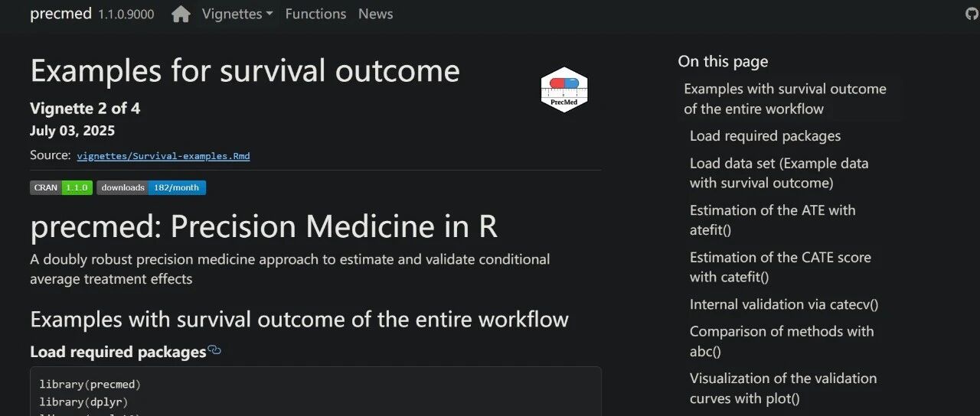Viewport: 980px width, 416px height.
Task: Jump to Internal validation via catecv()
Action: pyautogui.click(x=784, y=304)
